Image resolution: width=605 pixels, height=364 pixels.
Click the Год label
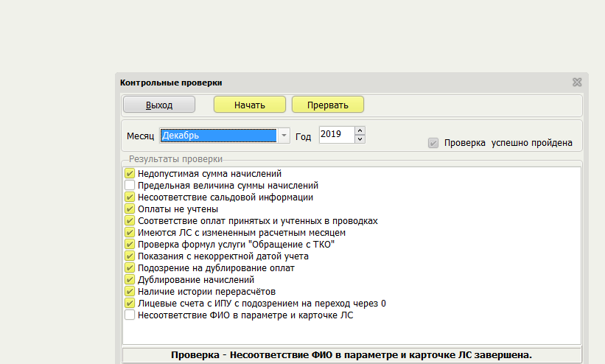[304, 136]
